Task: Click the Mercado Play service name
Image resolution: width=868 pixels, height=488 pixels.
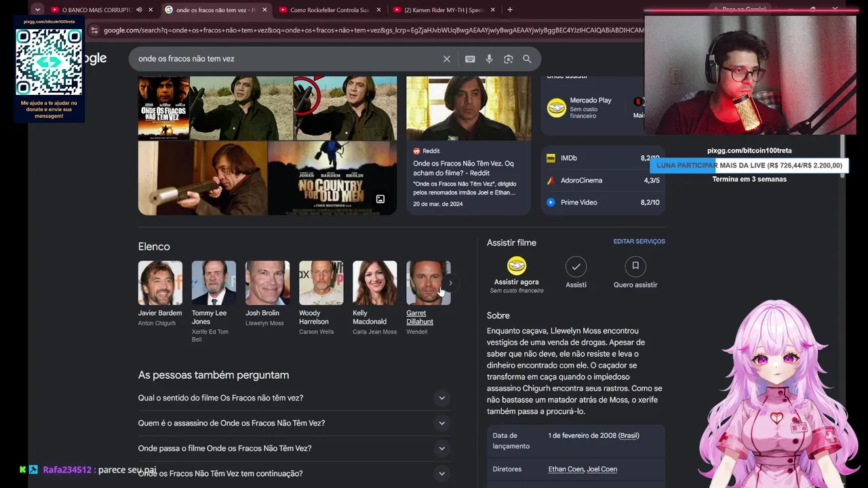Action: pyautogui.click(x=591, y=100)
